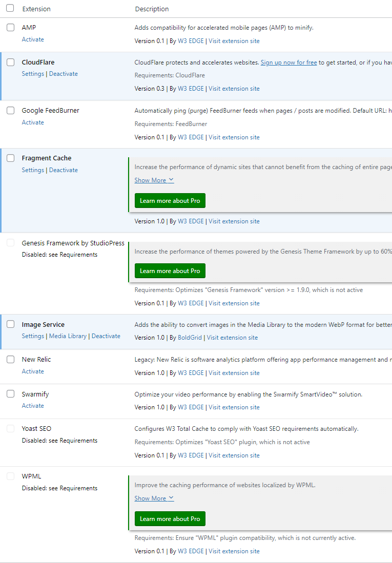
Task: Deactivate the Fragment Cache extension
Action: coord(64,170)
